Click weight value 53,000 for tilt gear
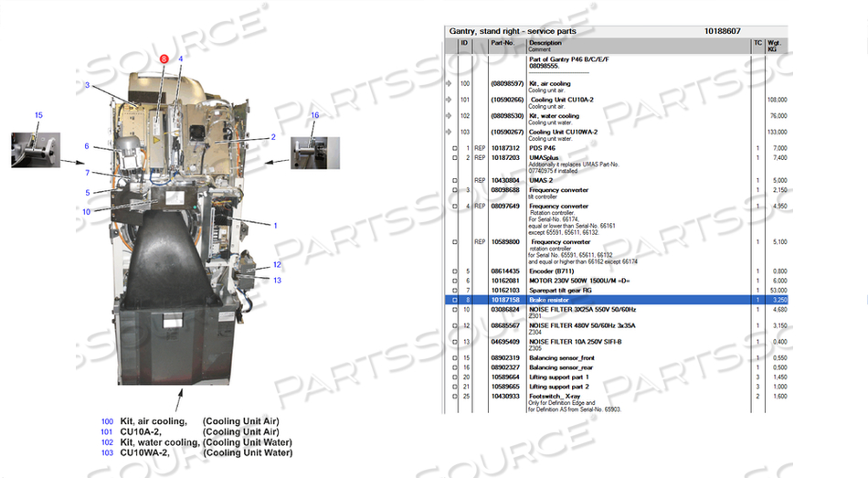 tap(778, 291)
